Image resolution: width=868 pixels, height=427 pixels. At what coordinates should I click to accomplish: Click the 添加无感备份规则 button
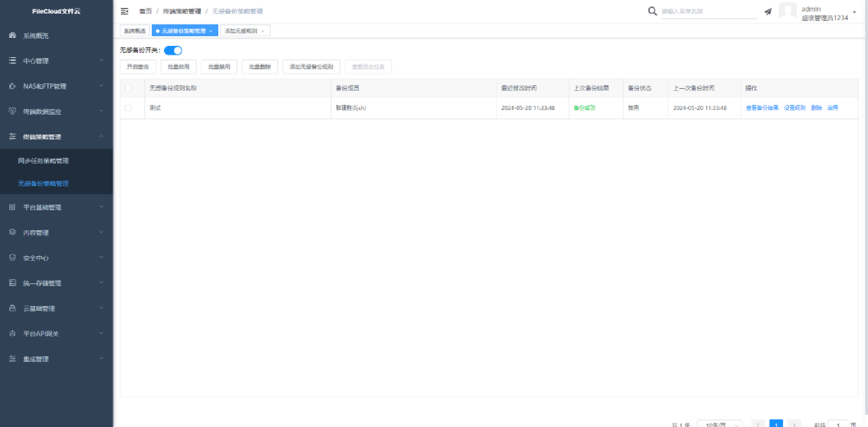(x=311, y=67)
